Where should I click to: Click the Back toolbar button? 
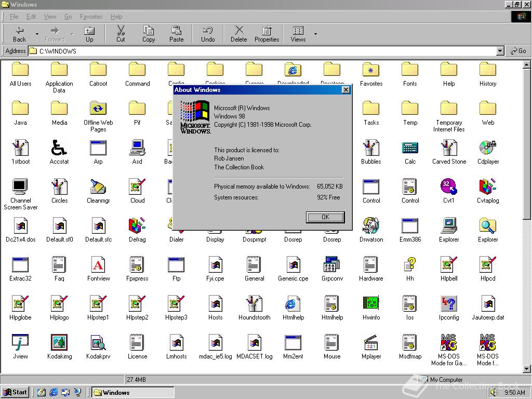(19, 34)
